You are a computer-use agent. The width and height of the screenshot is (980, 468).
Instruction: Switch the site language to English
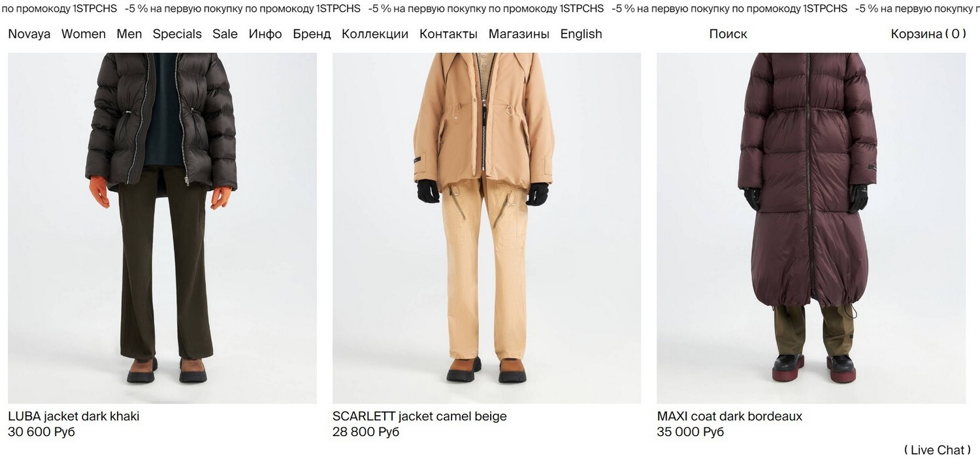tap(581, 34)
